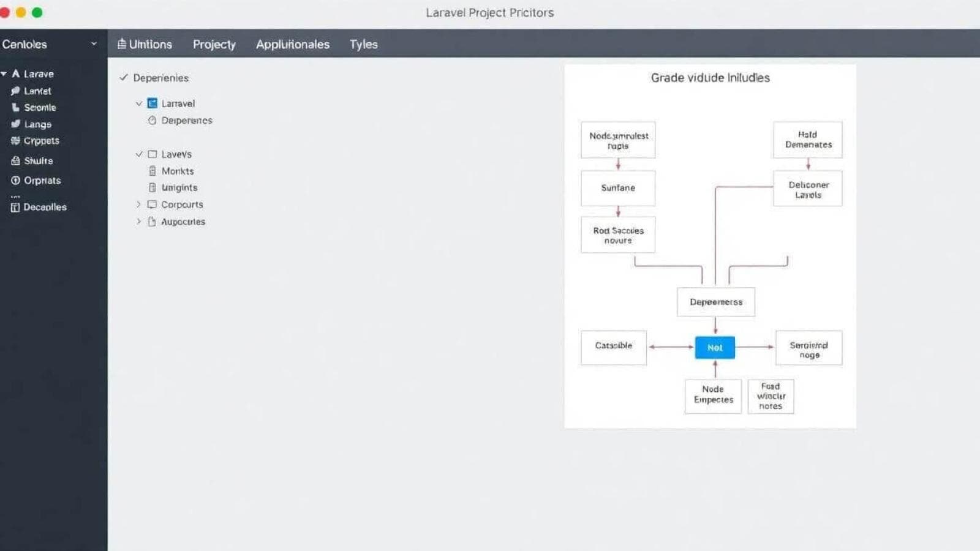Switch to the Projecty tab
Screen dimensions: 980x551
point(214,44)
